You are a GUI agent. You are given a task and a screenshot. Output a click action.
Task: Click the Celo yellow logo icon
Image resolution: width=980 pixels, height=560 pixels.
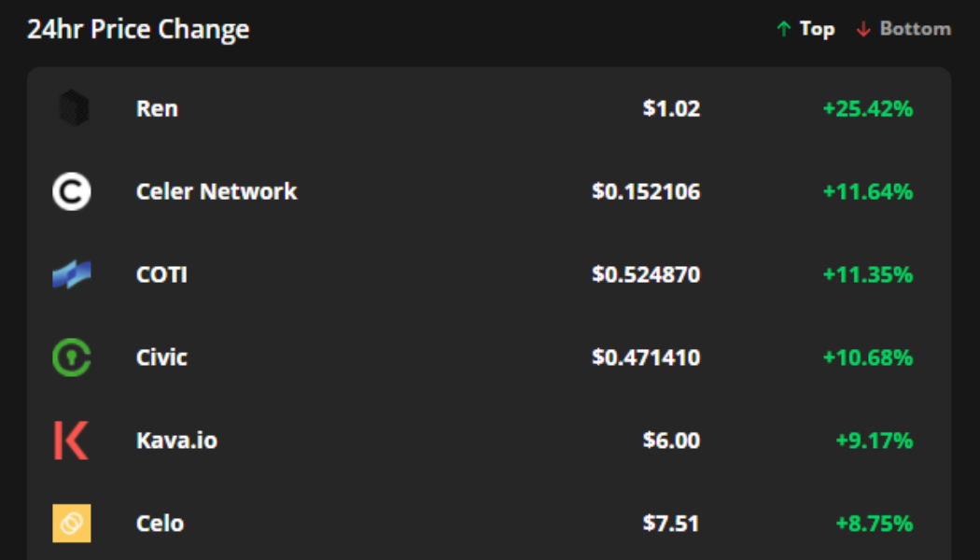(x=72, y=524)
